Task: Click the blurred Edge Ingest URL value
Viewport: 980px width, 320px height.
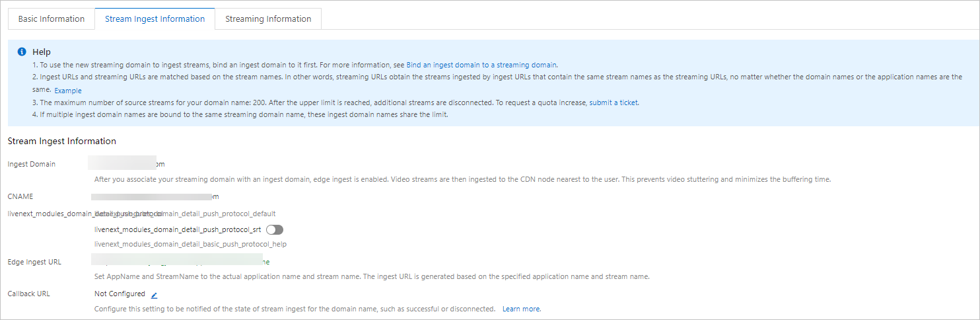Action: (180, 259)
